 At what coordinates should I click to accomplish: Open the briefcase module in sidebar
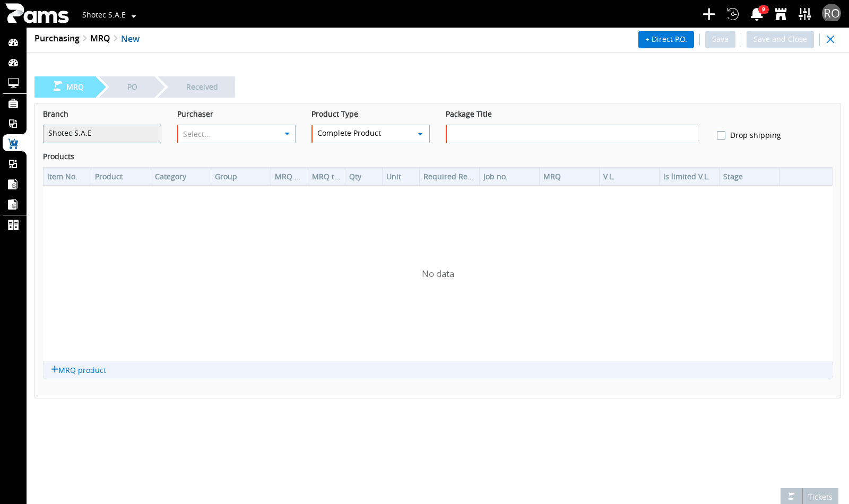(x=13, y=103)
